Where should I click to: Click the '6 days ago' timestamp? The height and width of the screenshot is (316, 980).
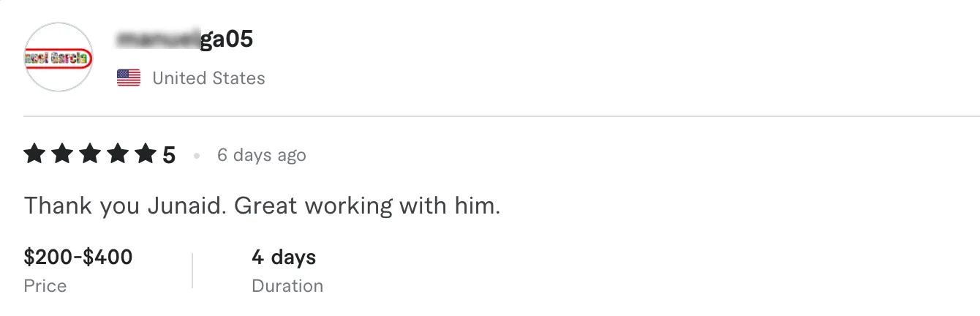261,155
